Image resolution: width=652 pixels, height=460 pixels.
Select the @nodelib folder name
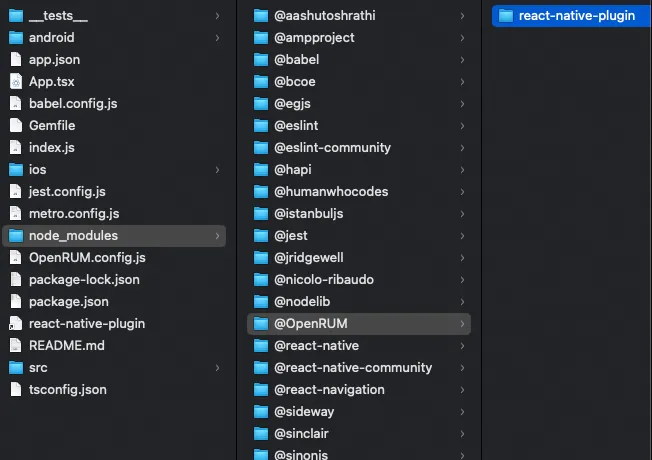coord(302,302)
